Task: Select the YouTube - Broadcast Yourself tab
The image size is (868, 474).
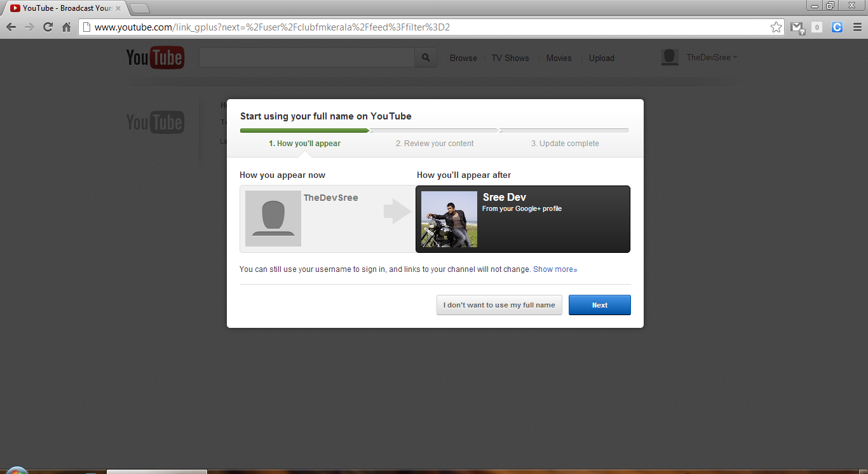Action: (x=65, y=8)
